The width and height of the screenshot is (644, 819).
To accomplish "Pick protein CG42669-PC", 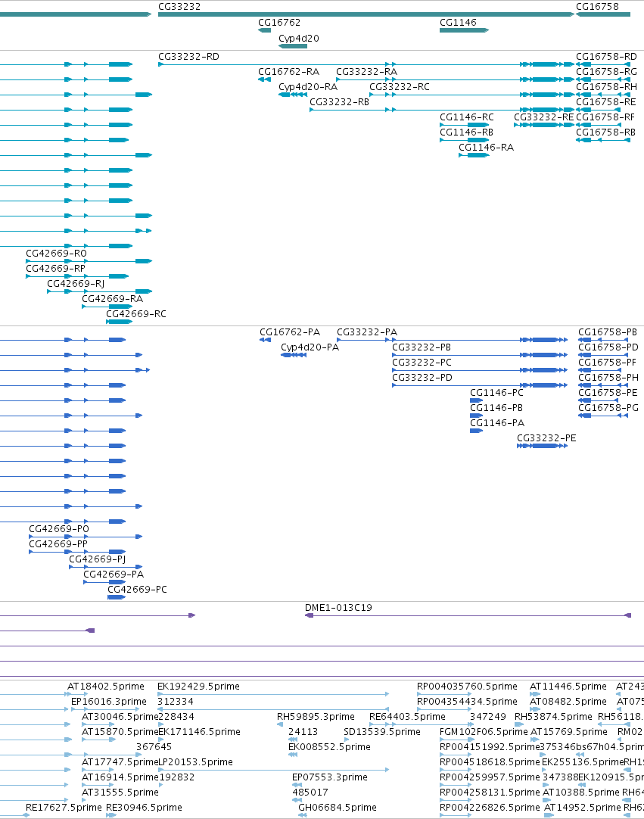I will click(138, 590).
